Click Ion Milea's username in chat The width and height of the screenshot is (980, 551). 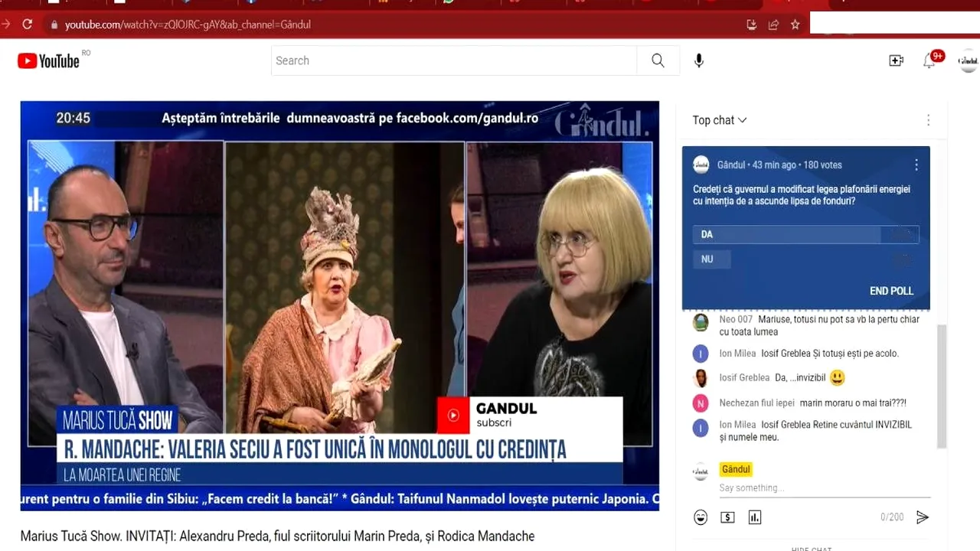(x=737, y=353)
